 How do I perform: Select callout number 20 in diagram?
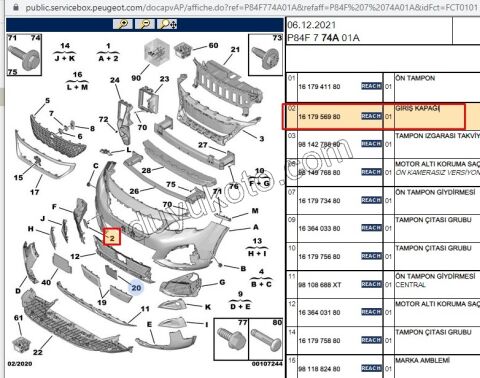pos(136,288)
